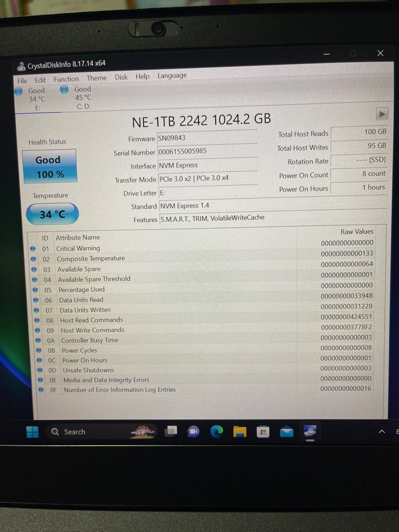Viewport: 399px width, 532px height.
Task: Select the CrystalDiskInfo icon in the taskbar
Action: click(310, 432)
